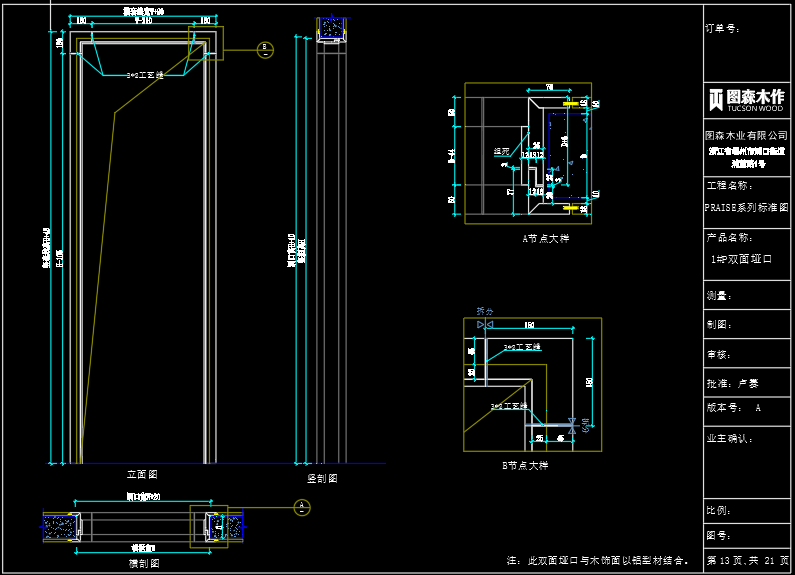Click the circled B detail marker
Viewport: 795px width, 575px height.
click(x=264, y=48)
